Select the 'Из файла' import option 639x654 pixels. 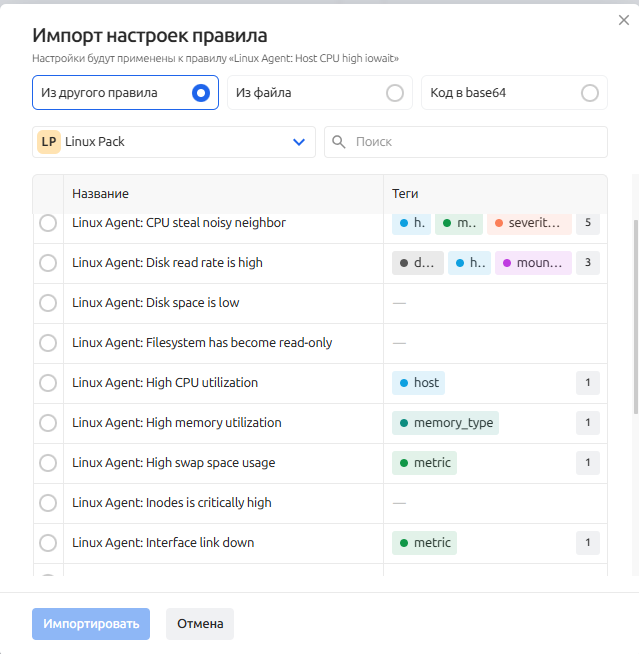320,93
